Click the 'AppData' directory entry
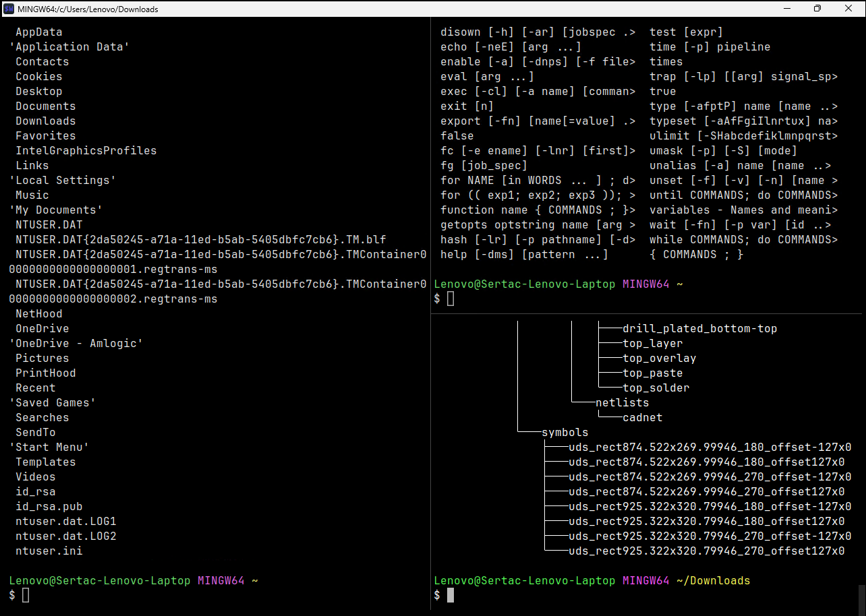Image resolution: width=866 pixels, height=616 pixels. coord(39,32)
